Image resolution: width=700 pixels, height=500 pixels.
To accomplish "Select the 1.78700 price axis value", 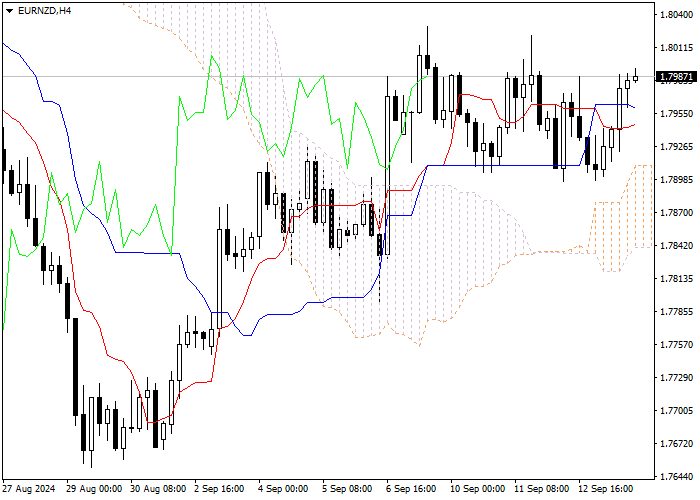I will click(676, 213).
